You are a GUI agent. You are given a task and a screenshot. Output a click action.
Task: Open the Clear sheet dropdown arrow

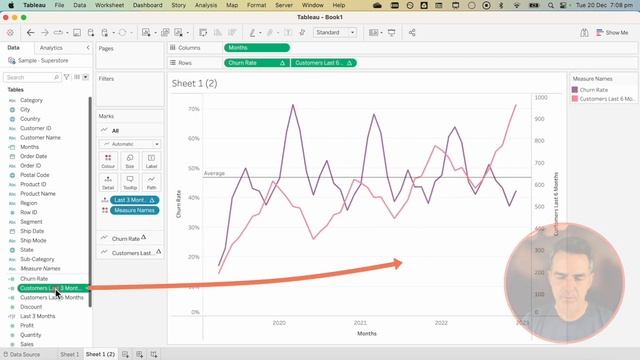[x=188, y=33]
